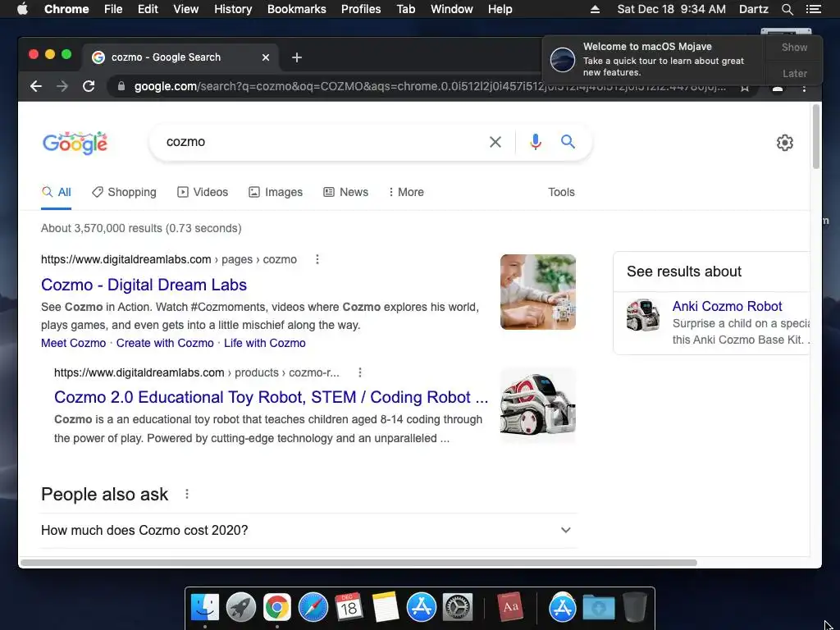Follow the Create with Cozmo sitelink
This screenshot has height=630, width=840.
[165, 343]
